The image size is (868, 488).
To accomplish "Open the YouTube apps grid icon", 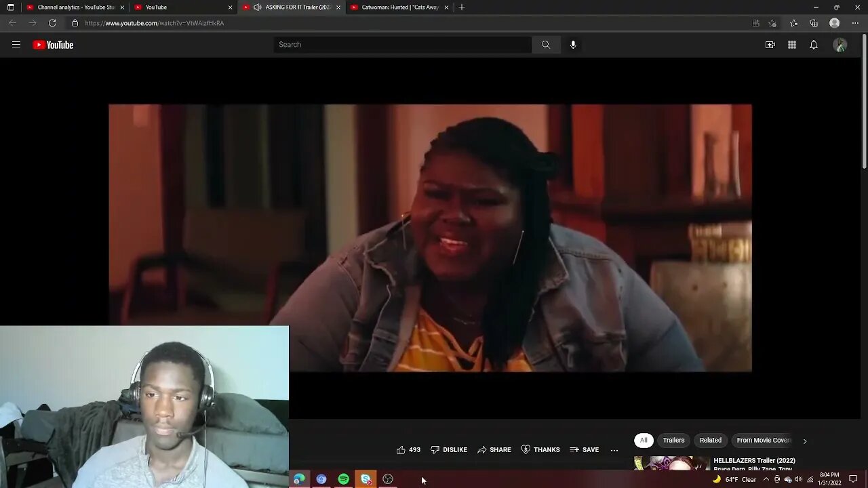I will 792,45.
